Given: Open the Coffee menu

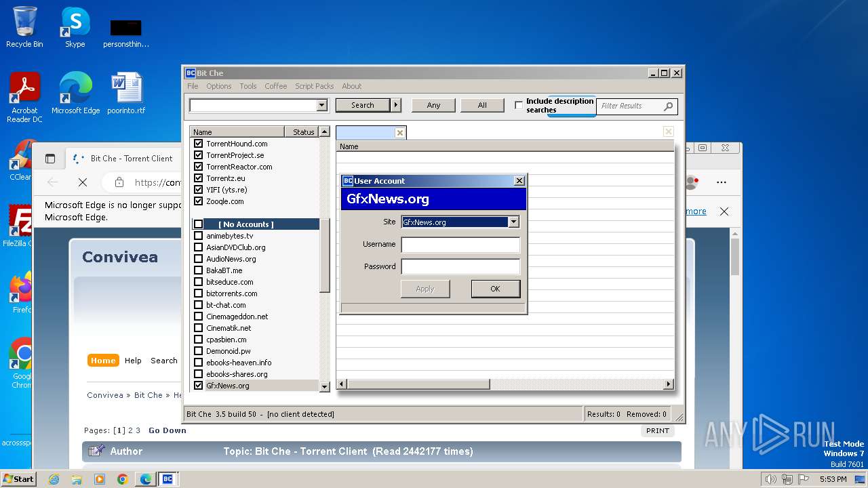Looking at the screenshot, I should click(x=276, y=86).
